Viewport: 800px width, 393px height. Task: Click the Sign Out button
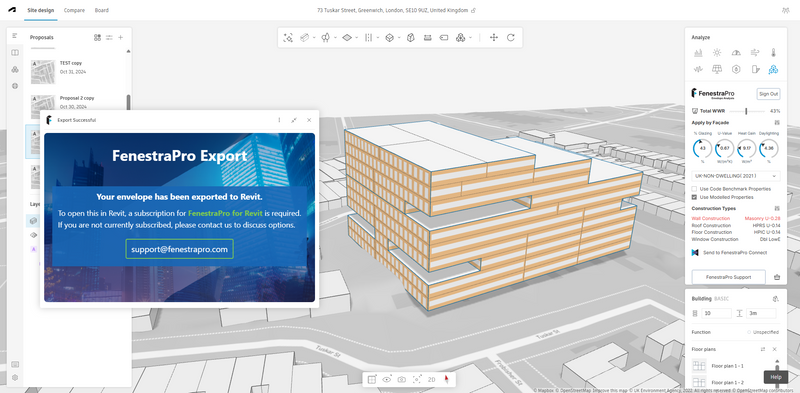(768, 94)
